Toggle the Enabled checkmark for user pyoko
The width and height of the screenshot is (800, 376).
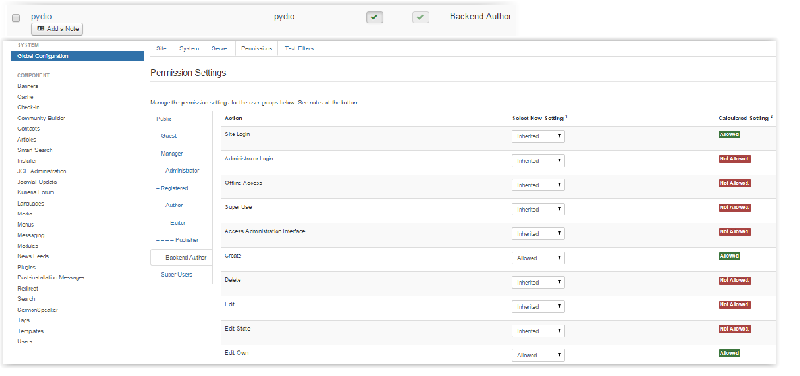374,17
